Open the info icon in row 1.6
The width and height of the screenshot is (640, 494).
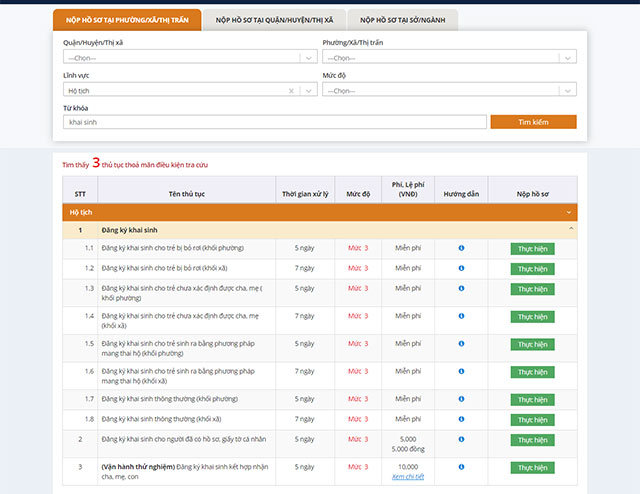tap(461, 371)
